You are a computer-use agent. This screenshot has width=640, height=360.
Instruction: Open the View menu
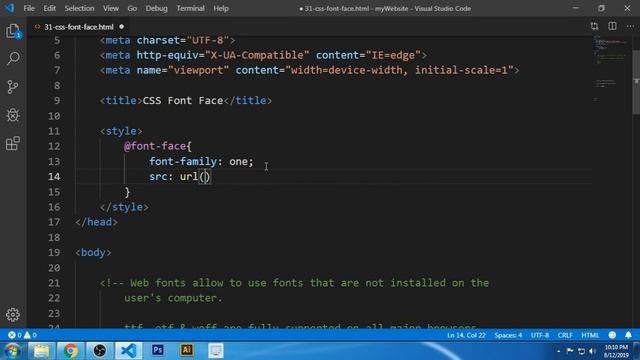coord(111,8)
